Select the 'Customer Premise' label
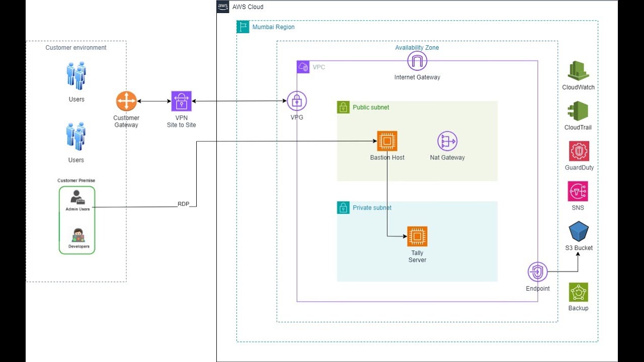This screenshot has width=644, height=362. pos(76,180)
